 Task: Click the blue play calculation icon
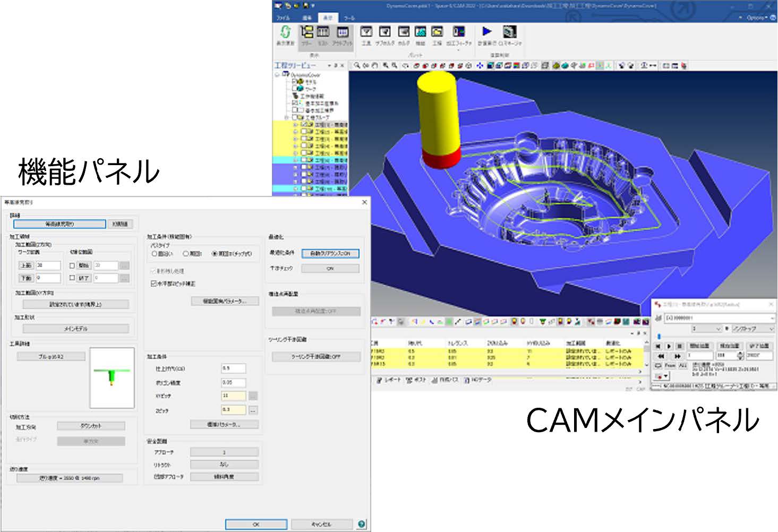487,31
